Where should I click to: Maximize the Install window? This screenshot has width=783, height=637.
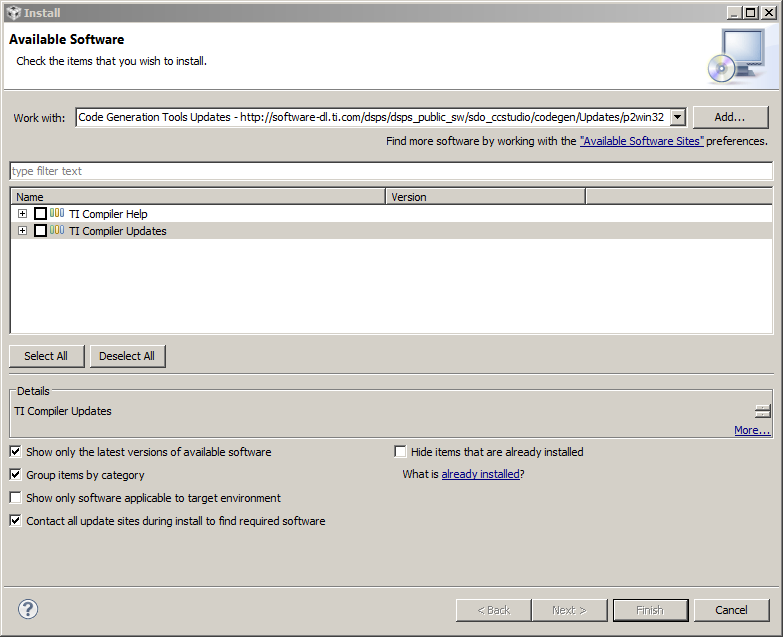pos(751,13)
